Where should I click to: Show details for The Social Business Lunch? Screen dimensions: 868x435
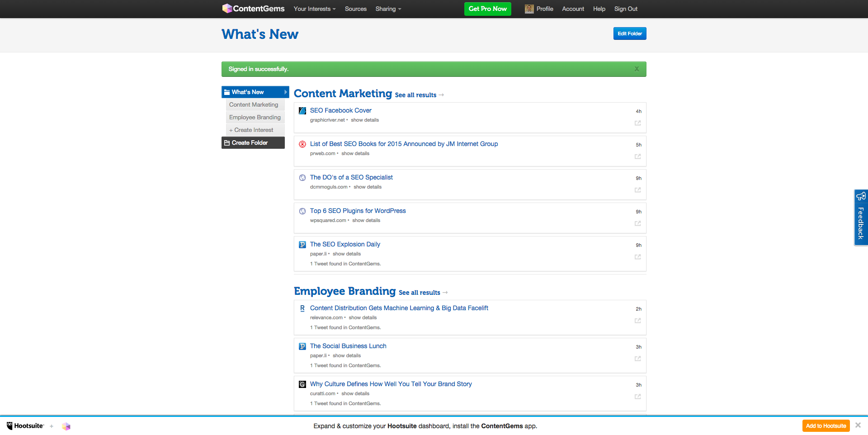(x=347, y=355)
